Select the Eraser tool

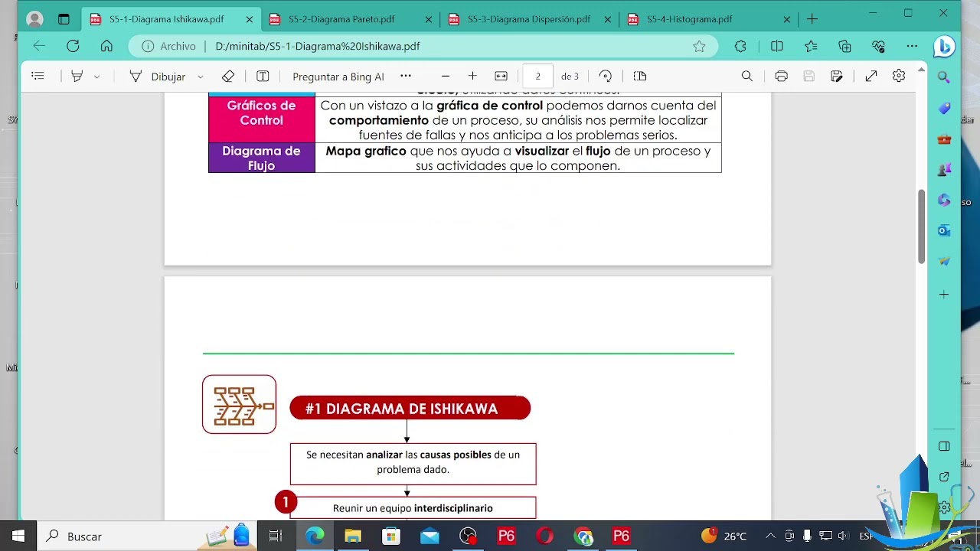coord(227,76)
